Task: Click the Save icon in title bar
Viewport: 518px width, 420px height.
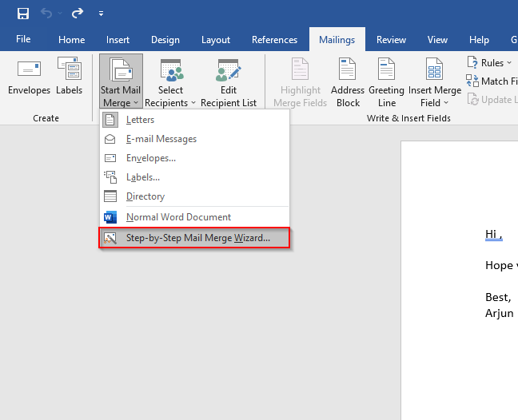Action: pyautogui.click(x=23, y=14)
